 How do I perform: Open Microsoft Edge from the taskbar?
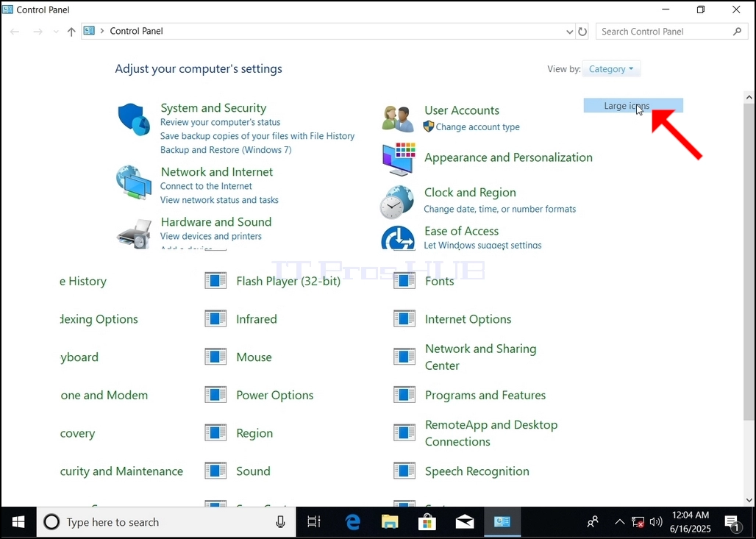pos(353,522)
